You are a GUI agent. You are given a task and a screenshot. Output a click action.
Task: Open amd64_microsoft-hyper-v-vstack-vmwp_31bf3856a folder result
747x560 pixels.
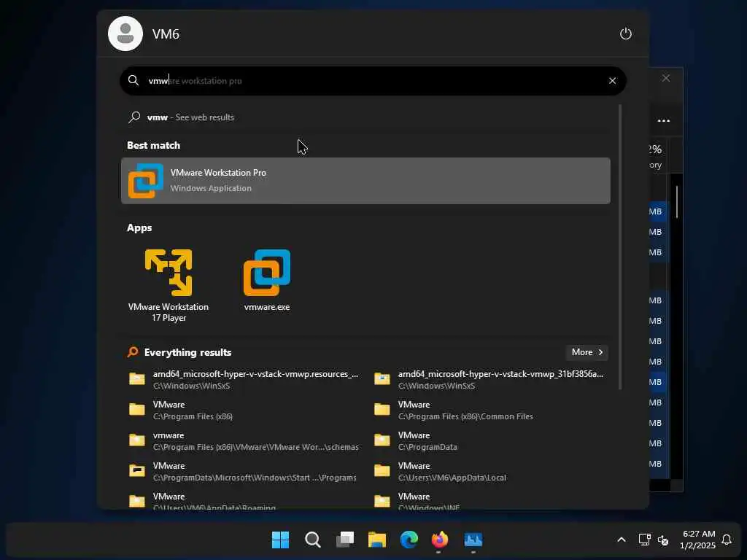click(489, 379)
